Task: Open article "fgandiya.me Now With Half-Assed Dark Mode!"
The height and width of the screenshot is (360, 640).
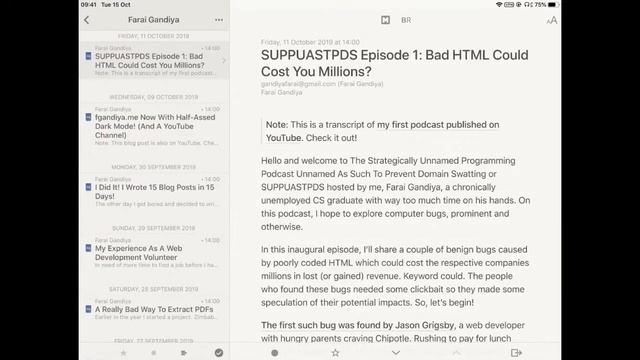Action: pos(155,126)
